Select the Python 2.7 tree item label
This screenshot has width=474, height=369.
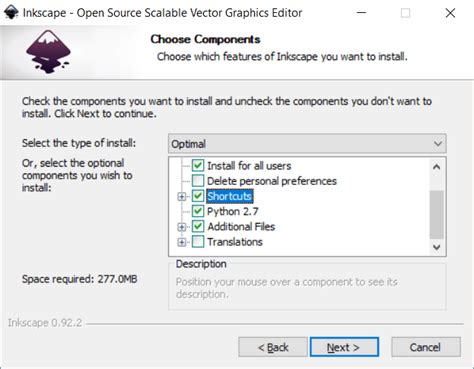click(233, 211)
